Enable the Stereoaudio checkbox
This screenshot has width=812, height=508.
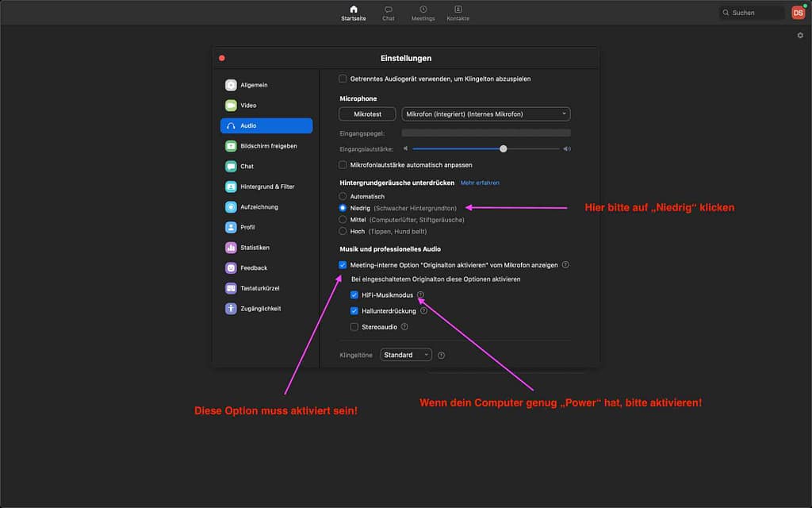pos(354,326)
